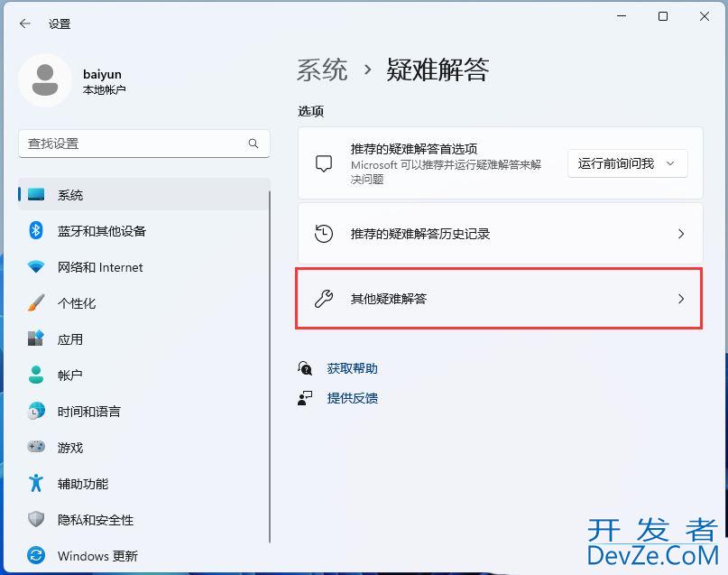Screen dimensions: 728x575
Task: Go to 网络和 Internet settings
Action: click(x=143, y=267)
